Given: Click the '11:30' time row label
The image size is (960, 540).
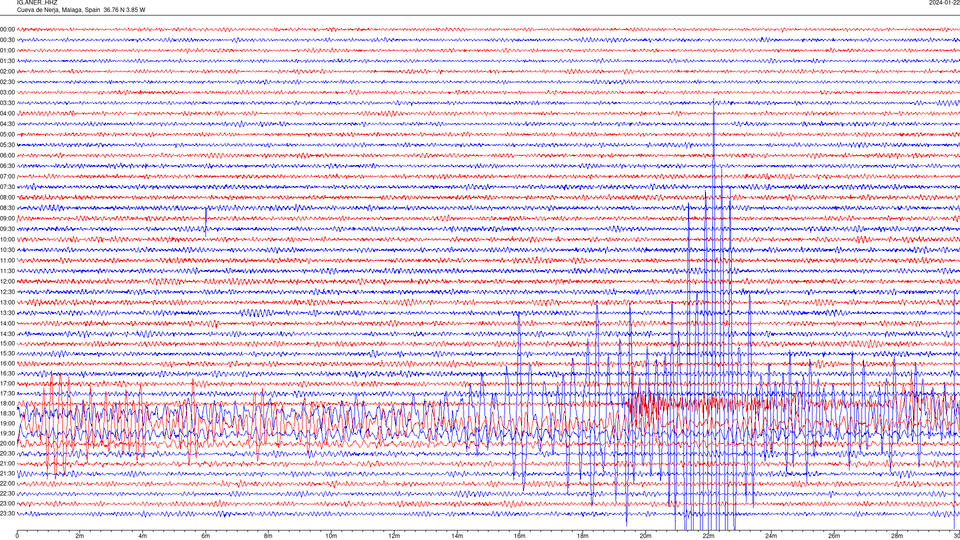Looking at the screenshot, I should (x=7, y=271).
